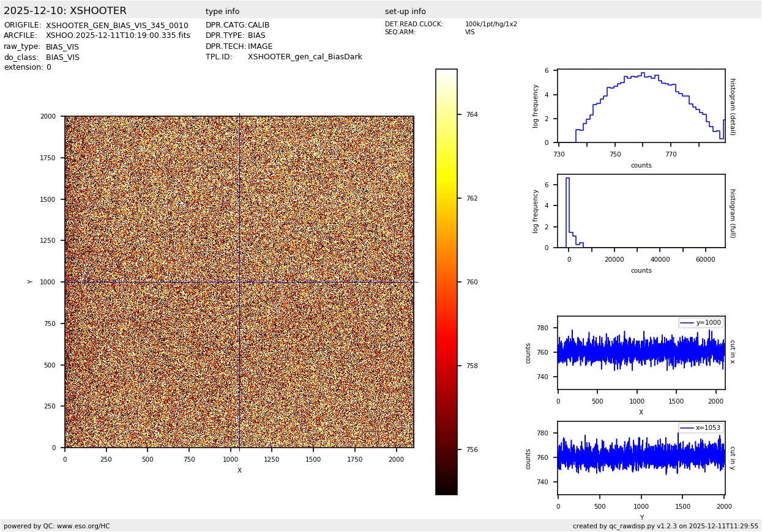The height and width of the screenshot is (532, 762).
Task: Select the x=1053 legend entry
Action: pyautogui.click(x=701, y=428)
